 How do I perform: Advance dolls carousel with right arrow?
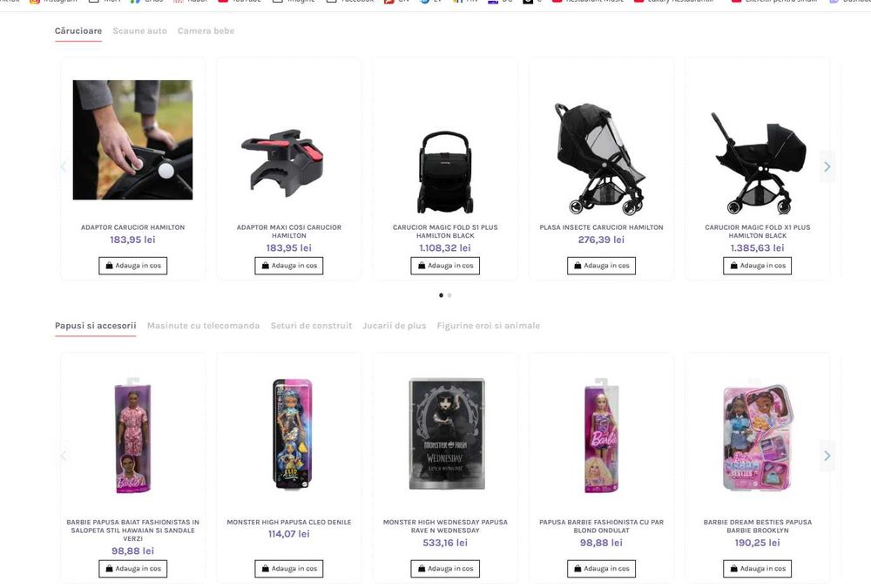pos(827,456)
